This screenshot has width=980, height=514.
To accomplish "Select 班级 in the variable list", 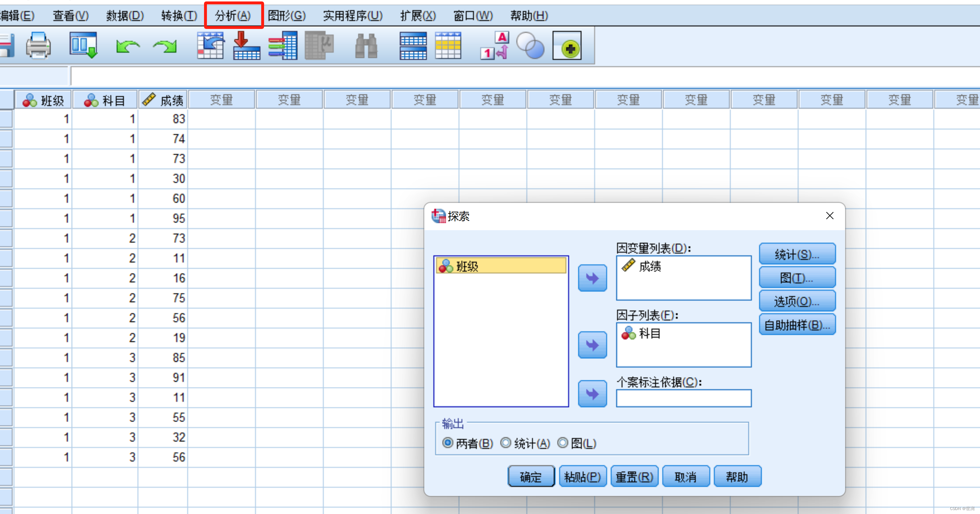I will click(x=501, y=266).
